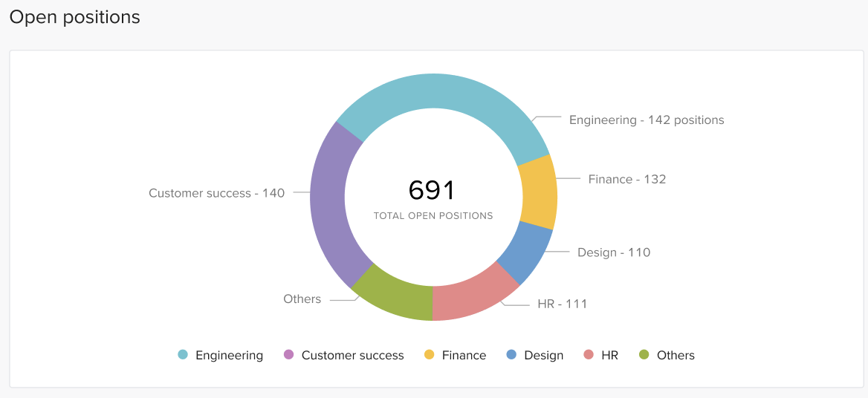The width and height of the screenshot is (868, 398).
Task: Click the 'Engineering - 142 positions' label
Action: pos(647,120)
